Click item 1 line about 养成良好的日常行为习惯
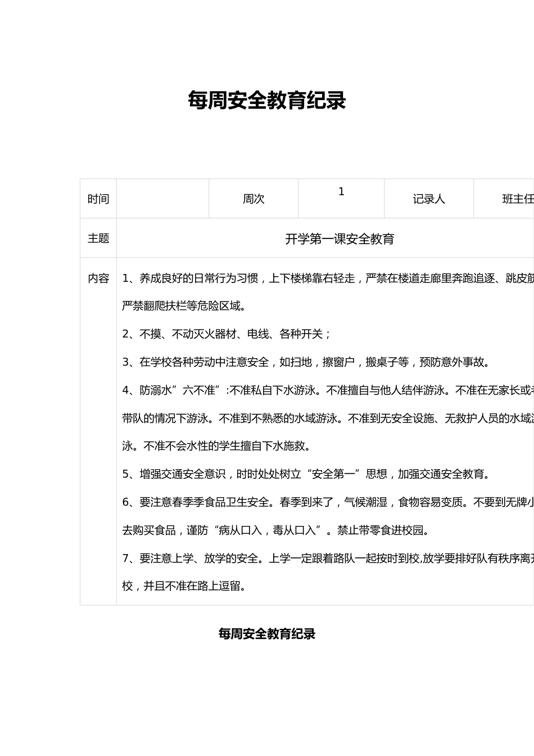The height and width of the screenshot is (756, 534). coord(328,278)
